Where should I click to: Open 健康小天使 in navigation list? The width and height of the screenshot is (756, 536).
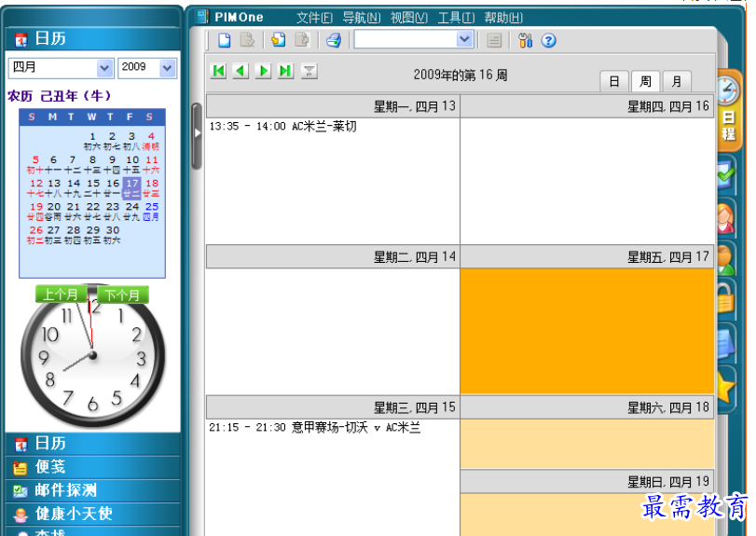pyautogui.click(x=92, y=514)
